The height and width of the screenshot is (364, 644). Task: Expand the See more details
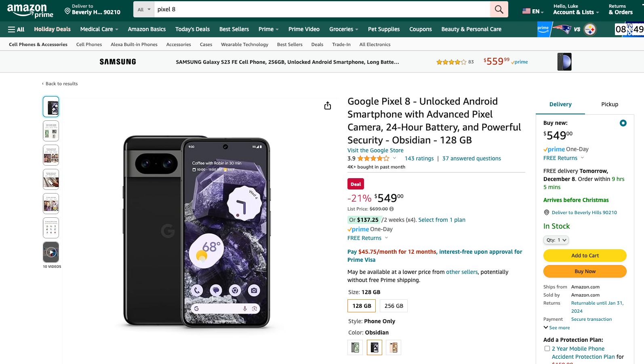(x=557, y=328)
